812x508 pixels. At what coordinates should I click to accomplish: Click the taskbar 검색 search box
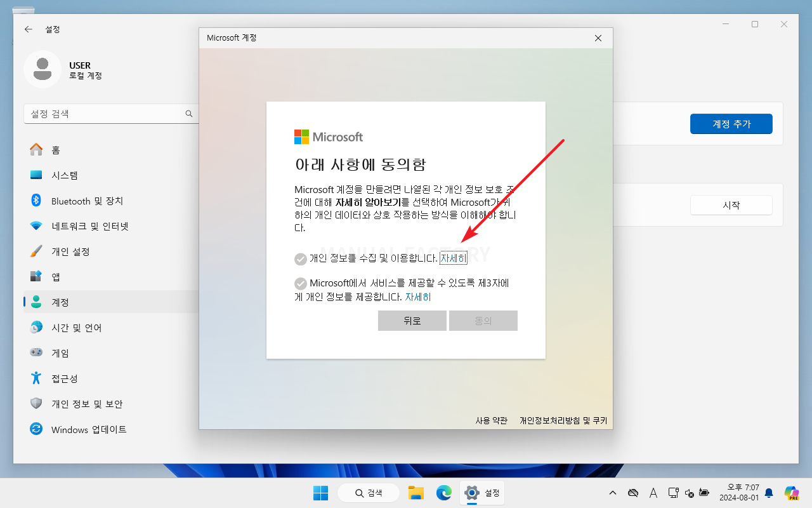coord(369,493)
